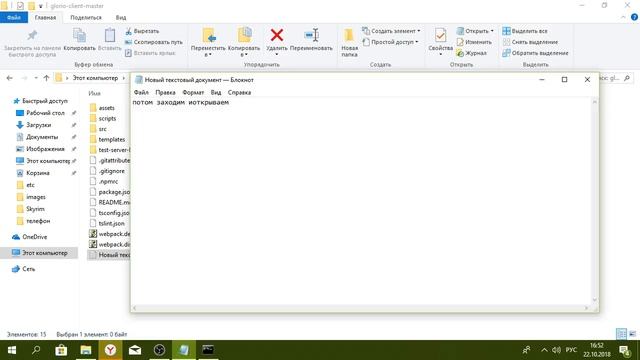Collapse the ribbon chevron
640x360 pixels.
623,17
